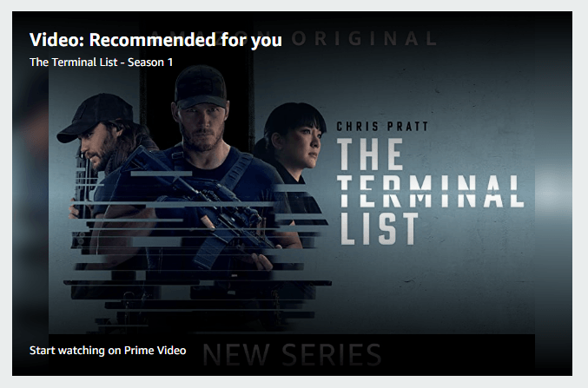Viewport: 588px width, 388px height.
Task: Select the large THE TERMINAL LIST title logo
Action: pyautogui.click(x=431, y=191)
